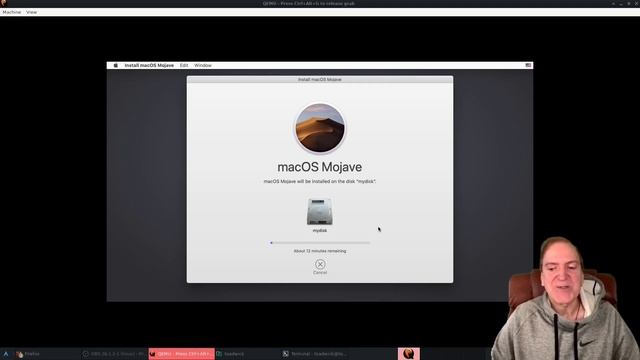
Task: Click the keyboard input icon in macOS menu bar
Action: point(528,65)
